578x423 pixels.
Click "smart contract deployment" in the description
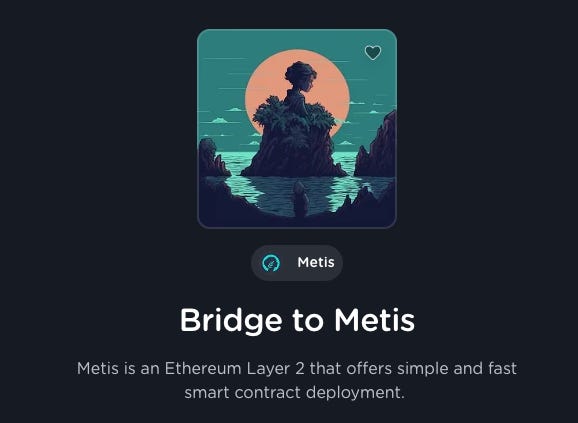(x=294, y=392)
